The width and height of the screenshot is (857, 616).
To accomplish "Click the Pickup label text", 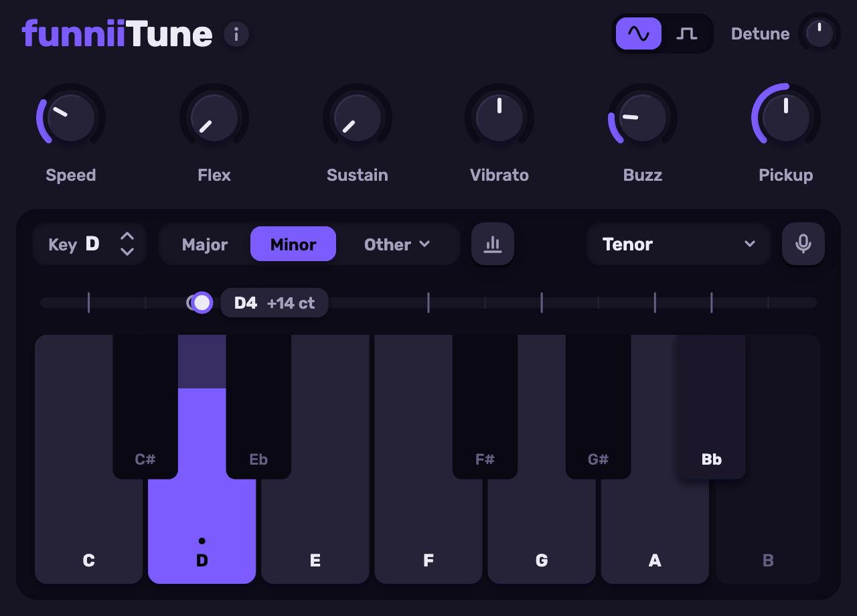I will [786, 175].
